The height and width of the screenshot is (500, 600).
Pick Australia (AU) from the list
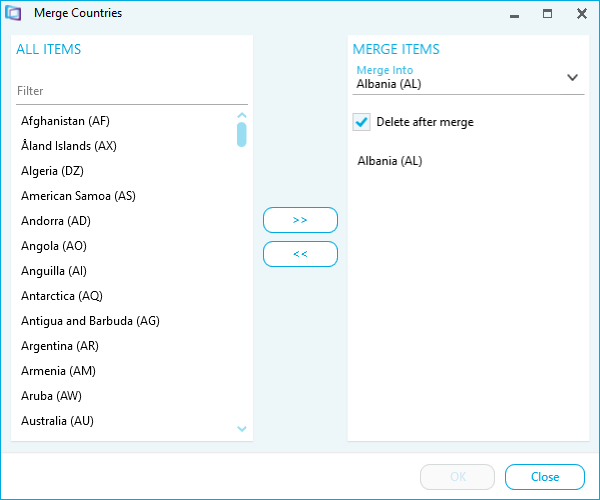(57, 421)
